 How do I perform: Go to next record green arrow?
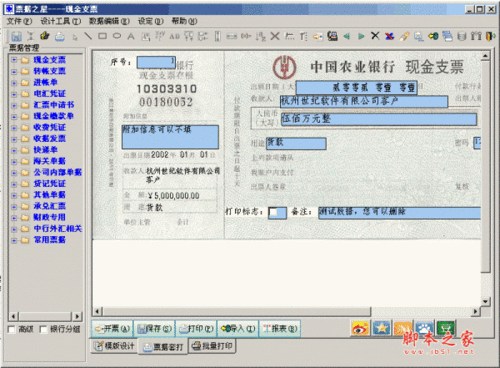click(x=361, y=36)
